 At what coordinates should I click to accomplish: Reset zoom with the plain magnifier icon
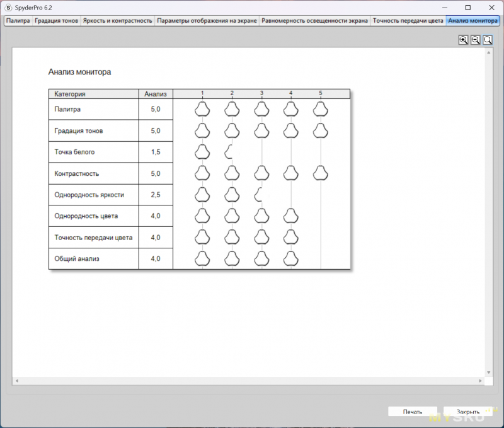pos(488,40)
